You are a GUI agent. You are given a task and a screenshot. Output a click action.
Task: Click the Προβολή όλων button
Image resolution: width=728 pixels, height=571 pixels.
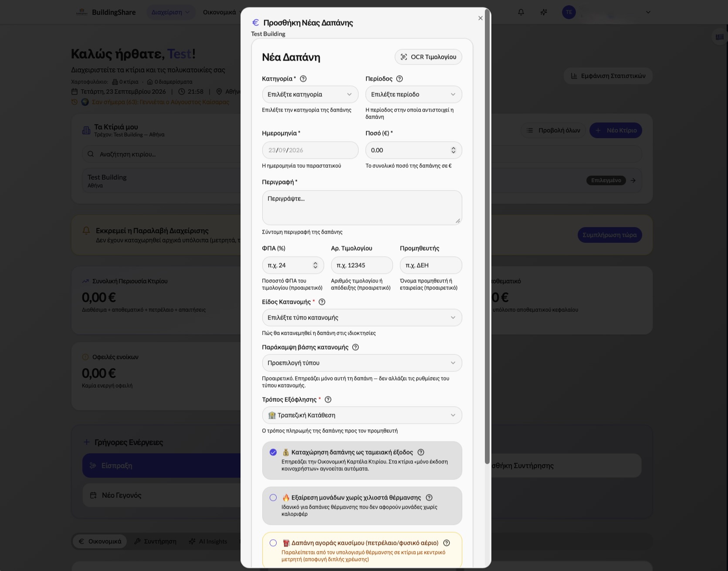coord(553,130)
